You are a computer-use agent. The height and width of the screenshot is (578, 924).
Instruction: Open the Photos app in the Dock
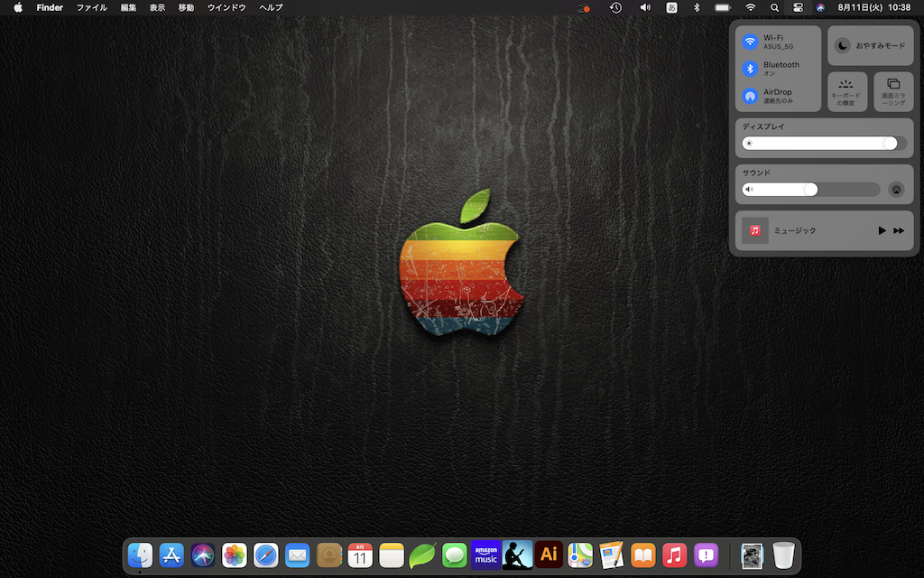(235, 555)
